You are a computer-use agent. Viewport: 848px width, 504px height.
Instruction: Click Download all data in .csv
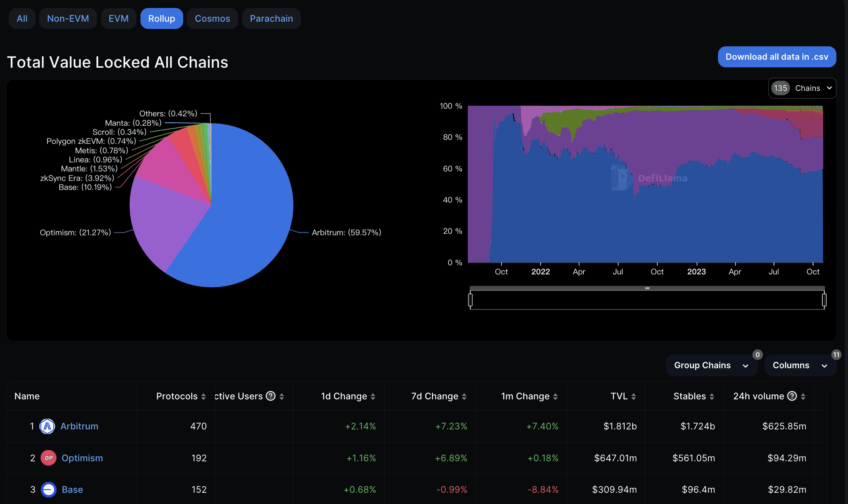coord(777,57)
